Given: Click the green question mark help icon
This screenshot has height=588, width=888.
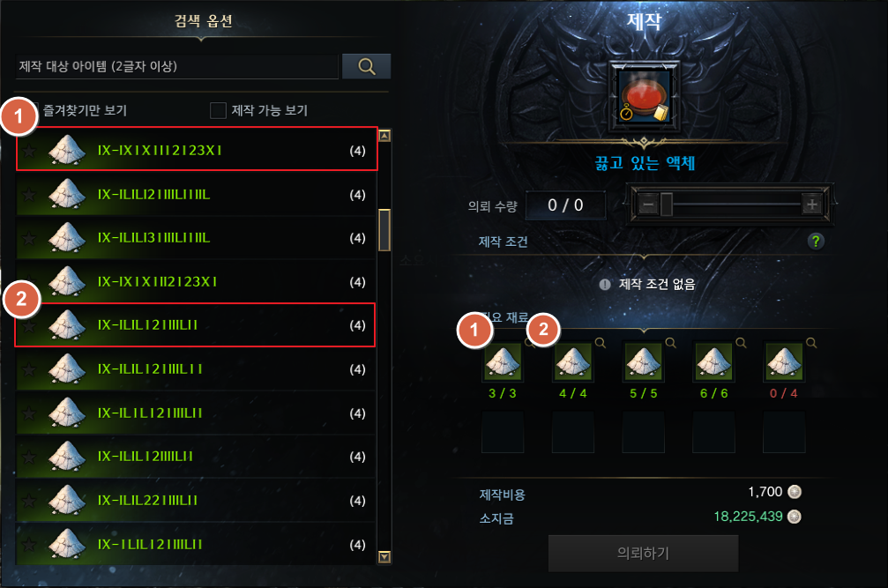Looking at the screenshot, I should pos(816,242).
